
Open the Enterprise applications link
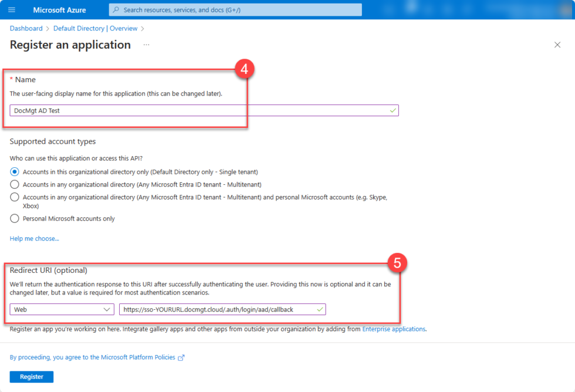pos(394,329)
